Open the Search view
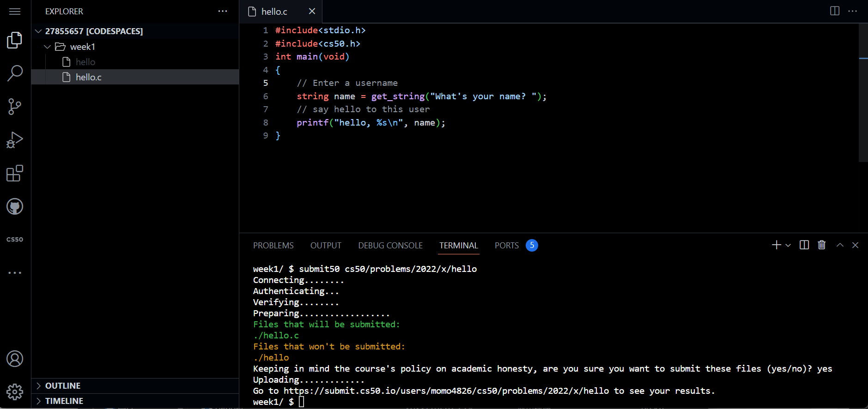The height and width of the screenshot is (409, 868). pyautogui.click(x=15, y=73)
